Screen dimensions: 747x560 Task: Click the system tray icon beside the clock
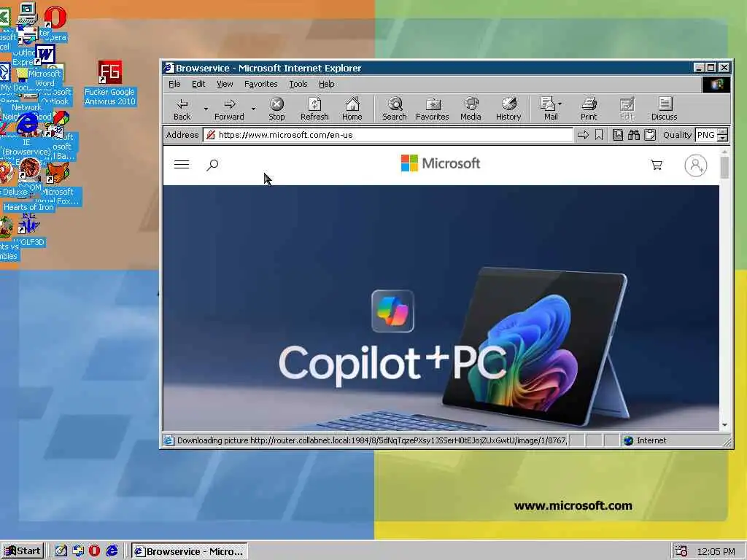pyautogui.click(x=681, y=551)
